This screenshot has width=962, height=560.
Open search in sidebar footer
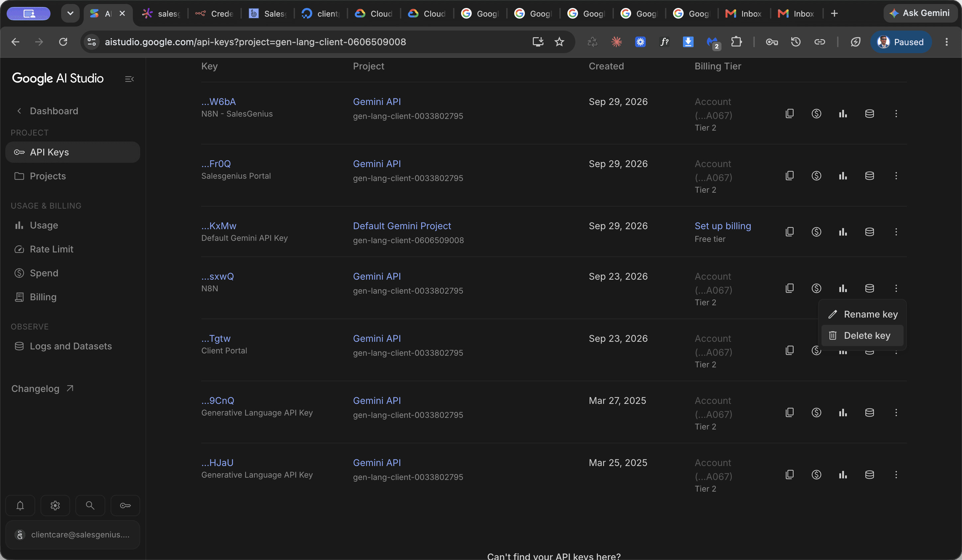point(90,506)
